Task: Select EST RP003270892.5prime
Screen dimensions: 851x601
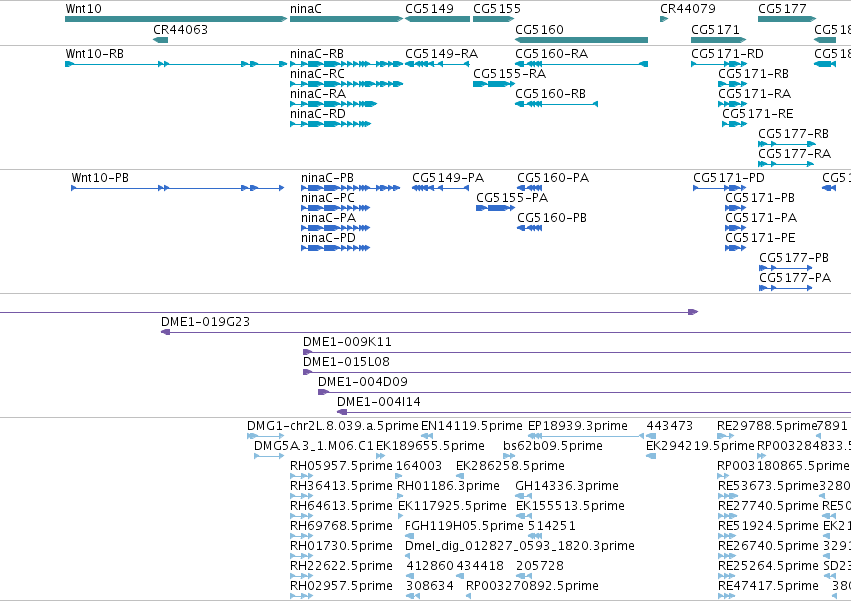Action: coord(468,596)
